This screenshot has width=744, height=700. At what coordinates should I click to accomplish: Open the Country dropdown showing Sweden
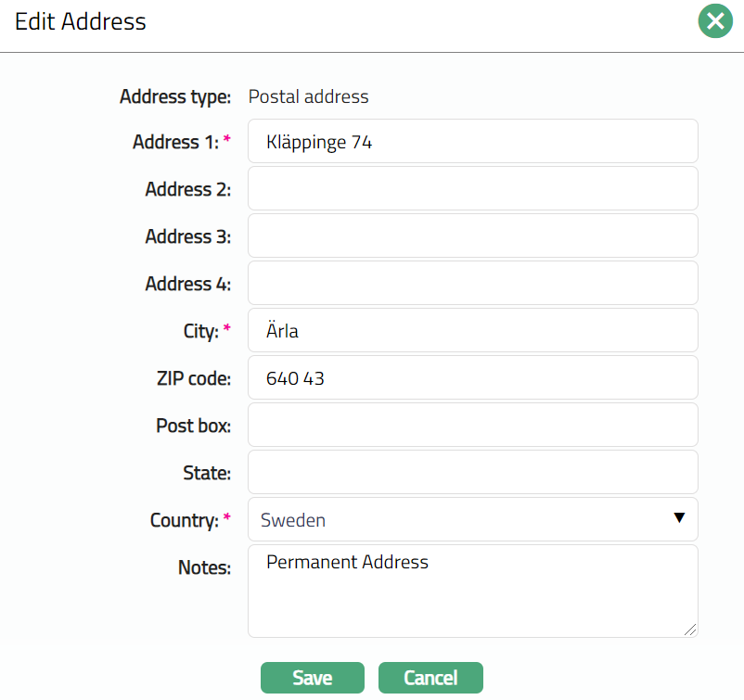pos(472,520)
